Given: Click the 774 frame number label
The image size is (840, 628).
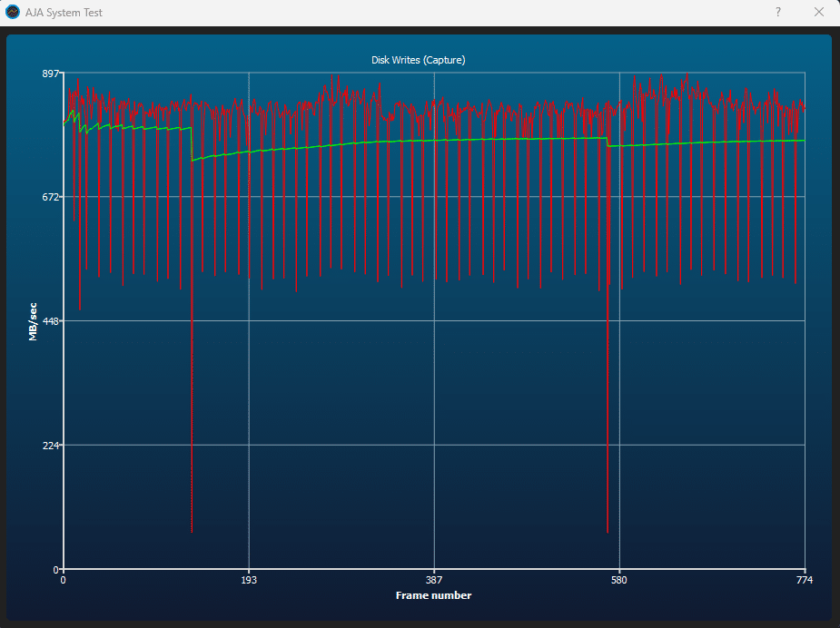Looking at the screenshot, I should tap(805, 580).
